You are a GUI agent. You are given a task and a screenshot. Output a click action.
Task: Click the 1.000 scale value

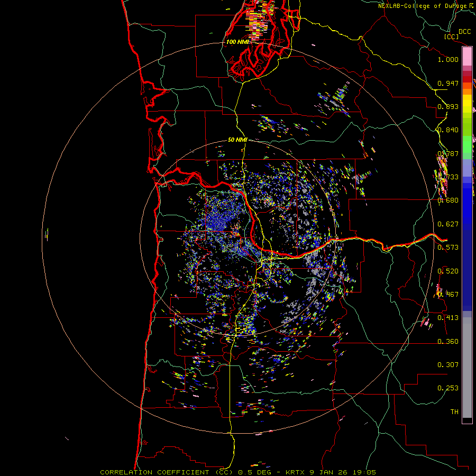pos(448,59)
